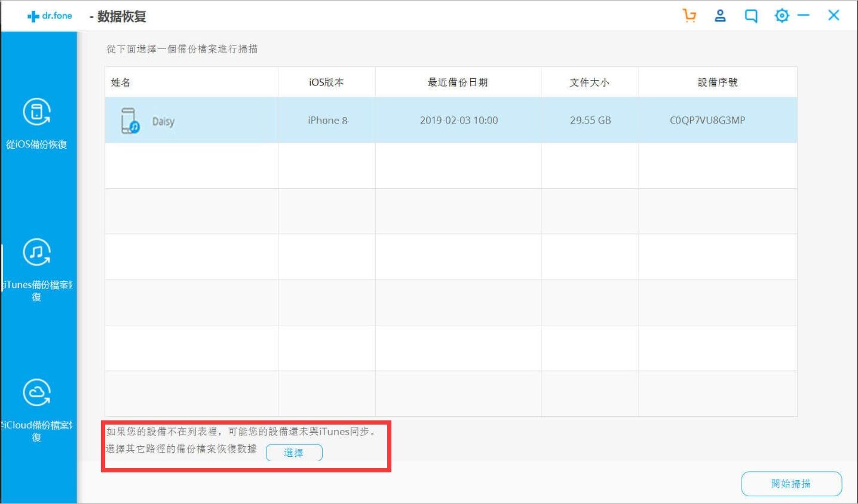Click the 最近備份日期 column header
This screenshot has width=858, height=504.
click(x=458, y=82)
